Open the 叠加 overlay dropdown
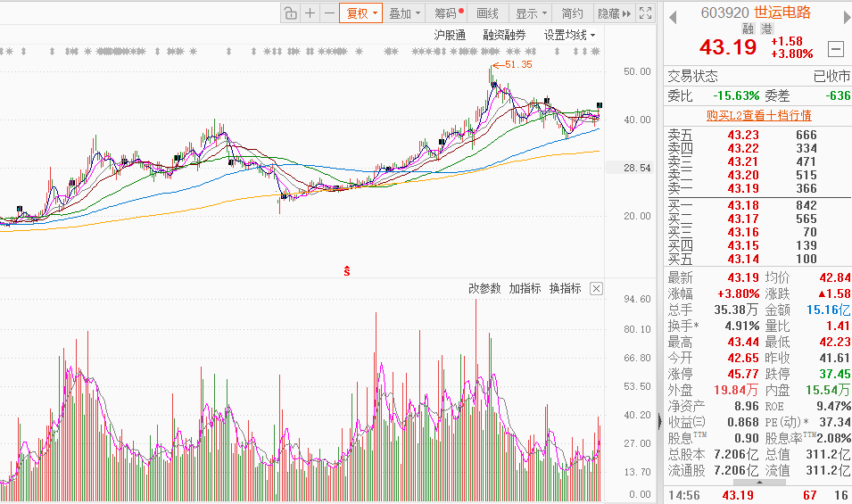 coord(405,13)
